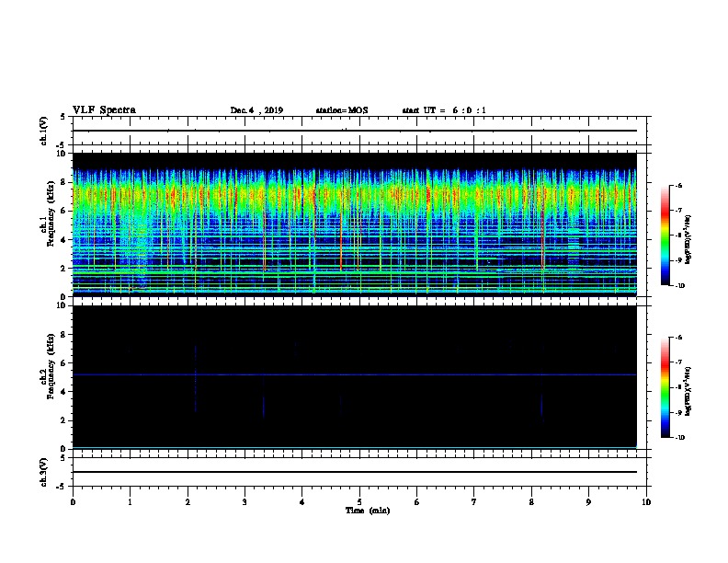
Task: Click the ch.2 spectrogram colorbar
Action: click(x=665, y=387)
